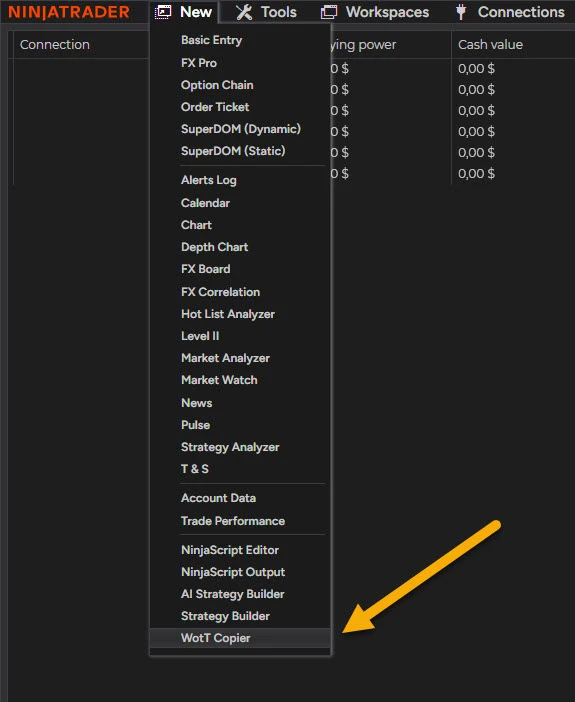Screen dimensions: 575x702
Task: Launch Market Analyzer
Action: [x=225, y=358]
